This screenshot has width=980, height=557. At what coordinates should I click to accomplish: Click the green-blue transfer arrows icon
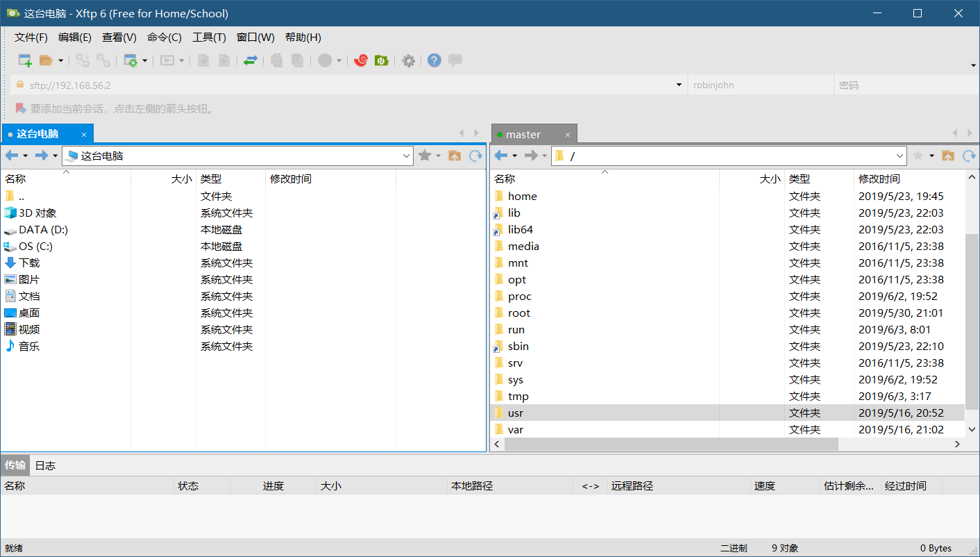[250, 60]
